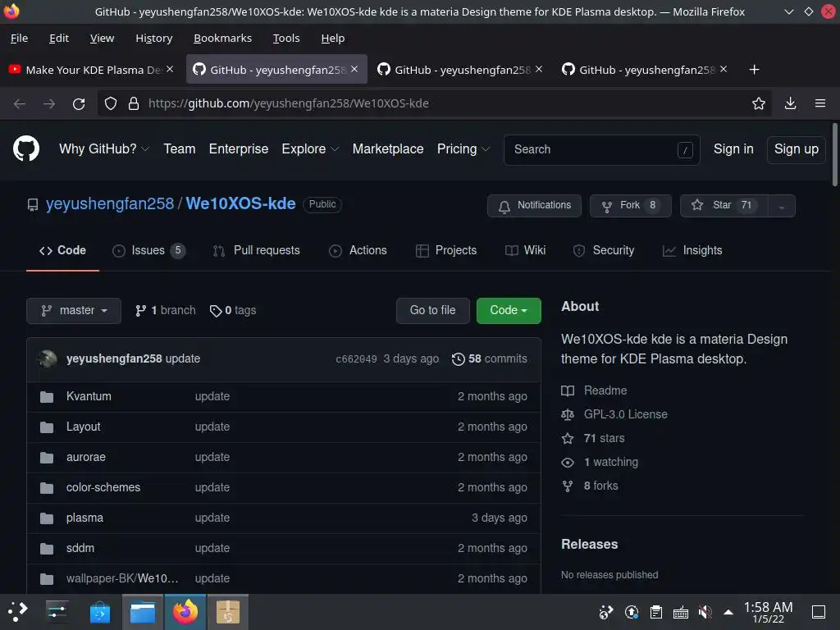840x630 pixels.
Task: Open the clipboard tray icon
Action: [x=655, y=612]
